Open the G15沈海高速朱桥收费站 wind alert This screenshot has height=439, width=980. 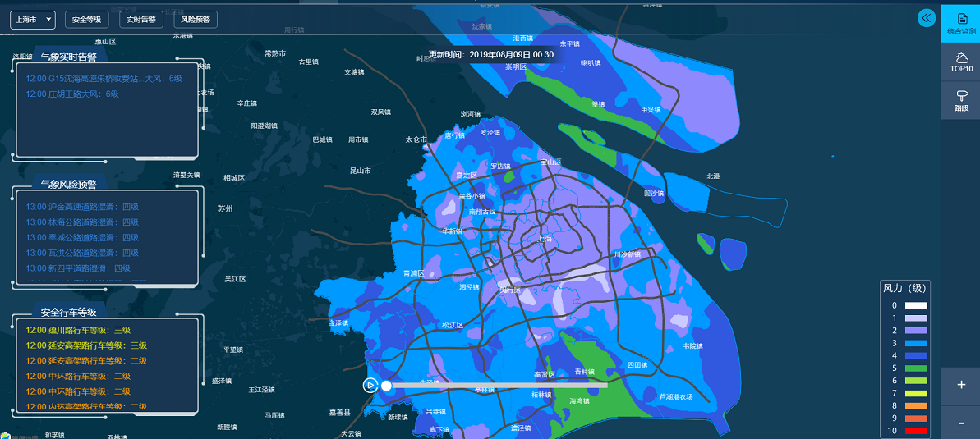point(104,79)
